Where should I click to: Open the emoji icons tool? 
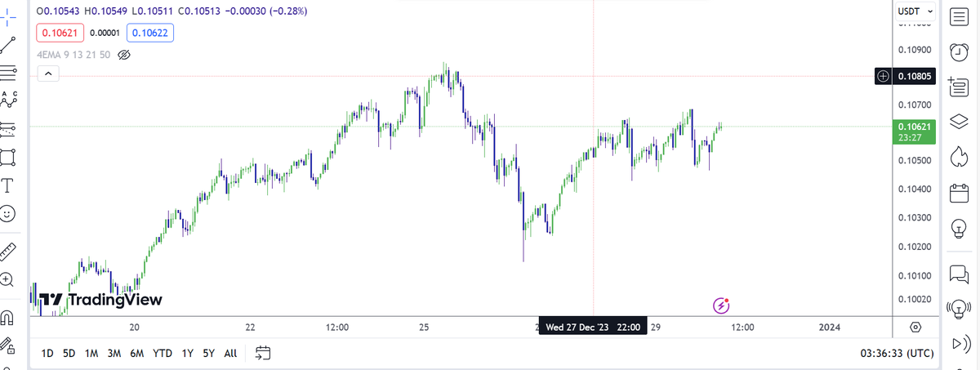8,214
